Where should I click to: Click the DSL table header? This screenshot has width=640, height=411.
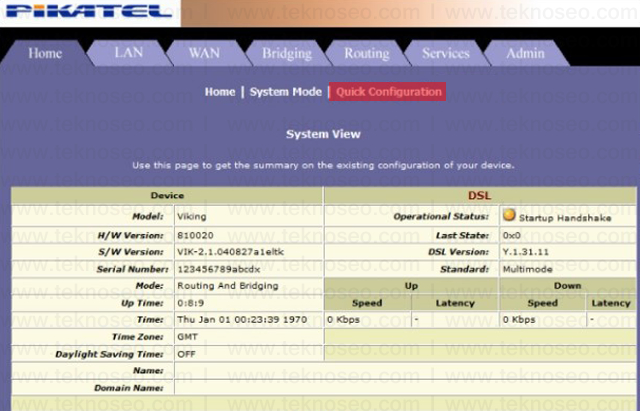(480, 196)
